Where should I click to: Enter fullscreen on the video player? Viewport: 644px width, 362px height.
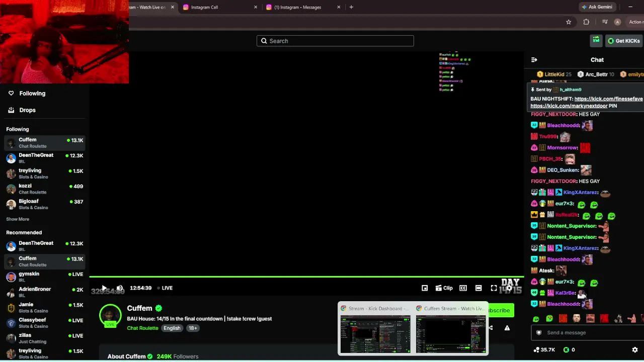(x=494, y=288)
